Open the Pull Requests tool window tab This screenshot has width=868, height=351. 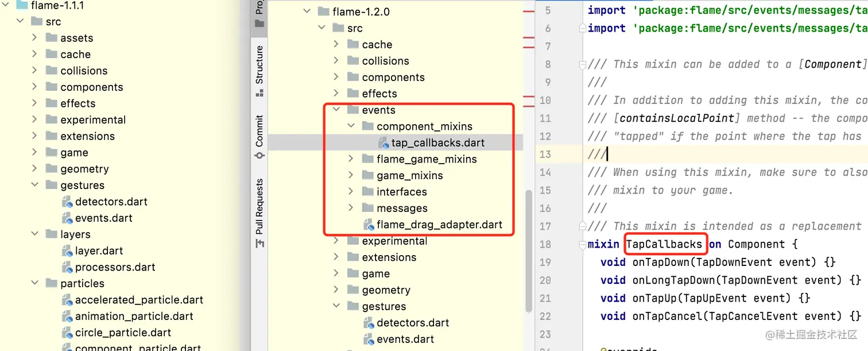(x=259, y=213)
